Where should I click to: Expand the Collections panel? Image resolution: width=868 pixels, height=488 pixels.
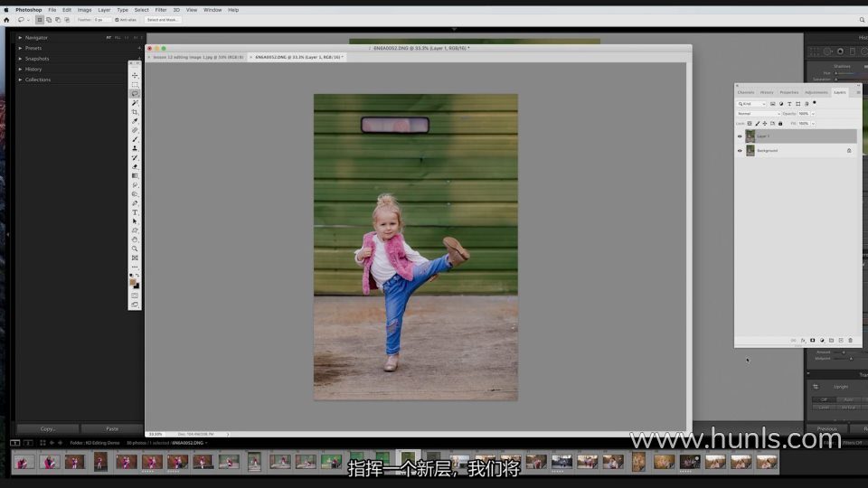(21, 80)
